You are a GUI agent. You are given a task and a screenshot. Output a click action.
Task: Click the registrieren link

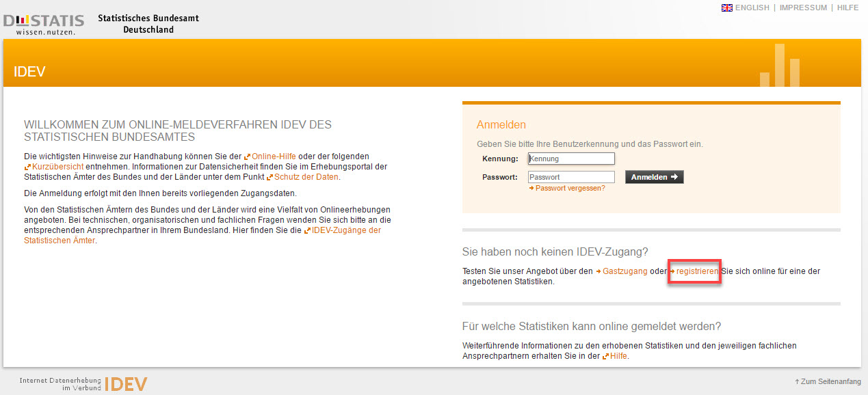point(694,271)
